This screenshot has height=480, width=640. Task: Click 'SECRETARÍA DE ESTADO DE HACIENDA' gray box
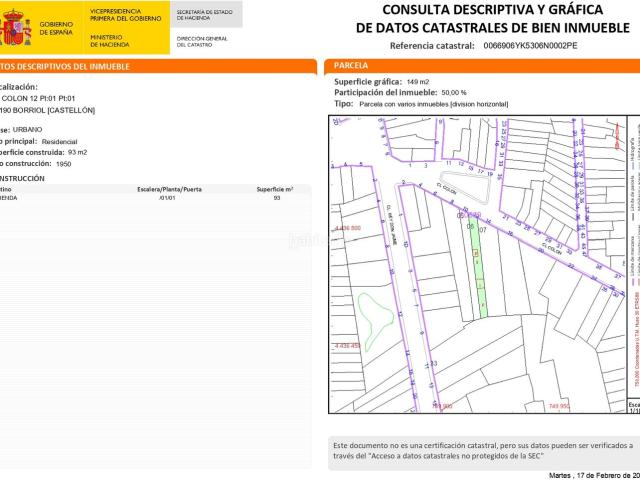206,15
